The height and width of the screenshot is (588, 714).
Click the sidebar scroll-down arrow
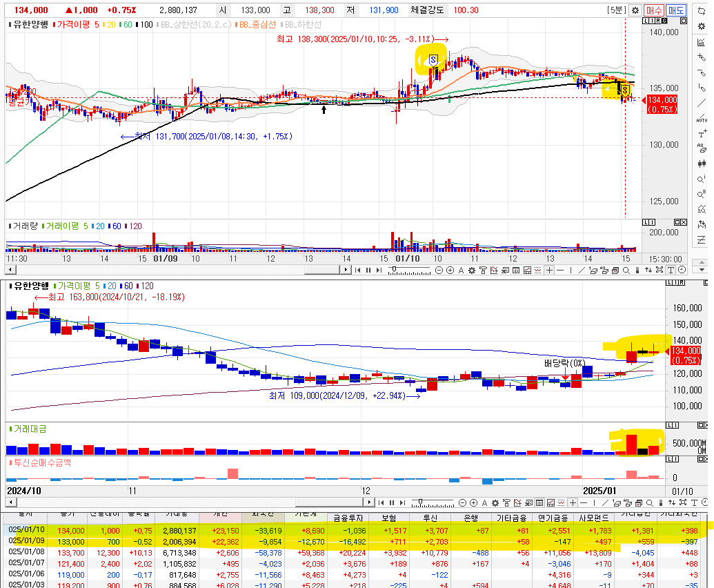[702, 270]
